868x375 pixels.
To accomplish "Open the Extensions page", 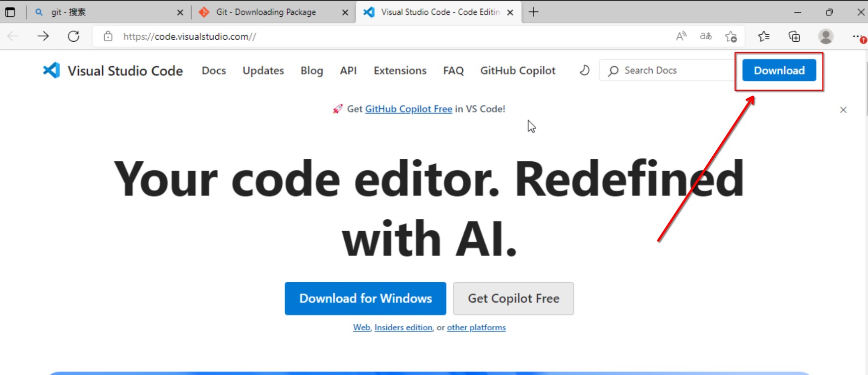I will pyautogui.click(x=400, y=70).
